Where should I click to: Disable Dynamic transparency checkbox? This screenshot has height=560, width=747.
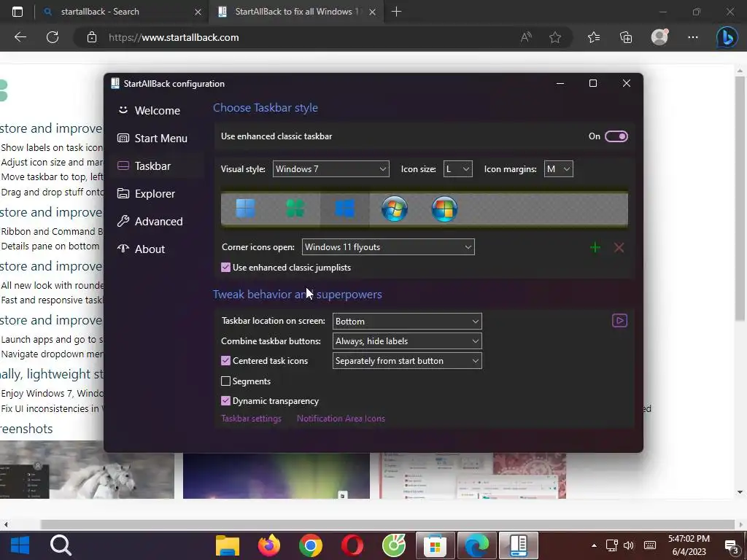[x=226, y=400]
